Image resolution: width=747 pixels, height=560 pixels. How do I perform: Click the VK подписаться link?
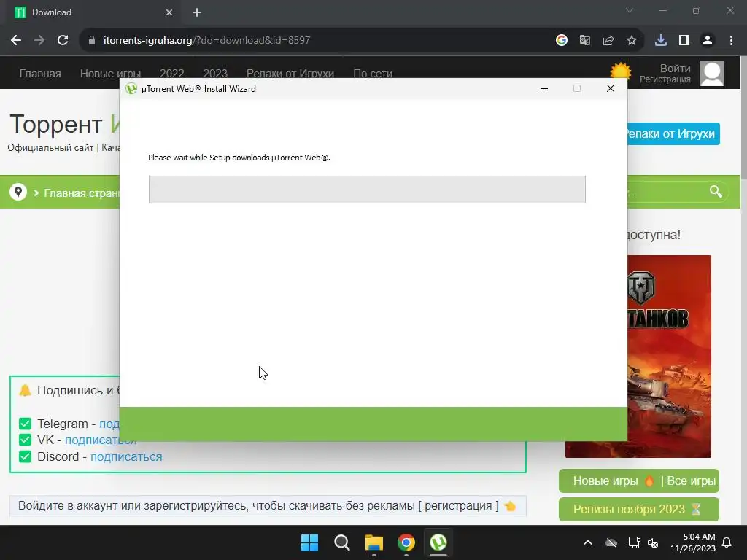[101, 440]
